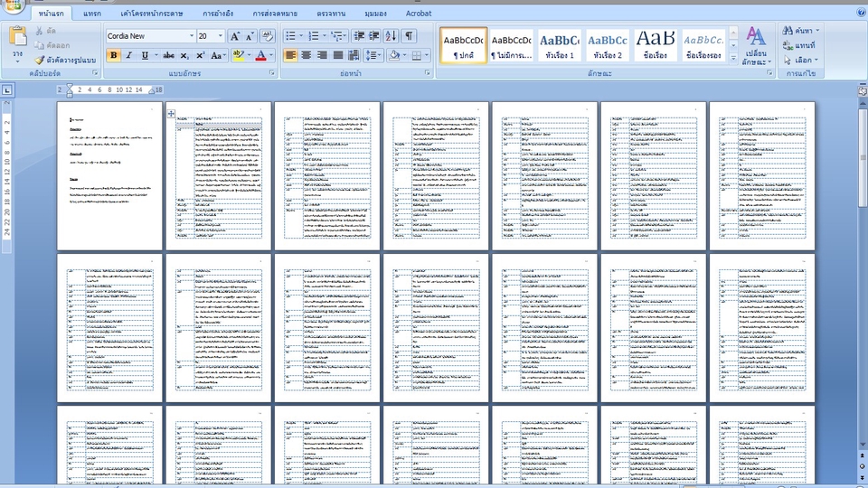Switch to the หน้าแรก (Home) tab

coord(51,14)
